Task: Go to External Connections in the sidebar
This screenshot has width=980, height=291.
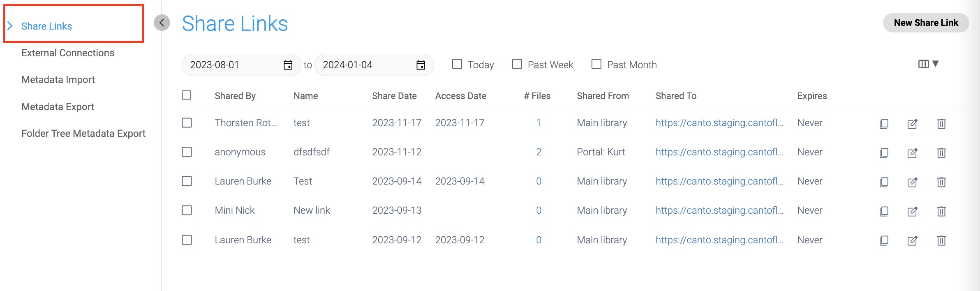Action: (68, 53)
